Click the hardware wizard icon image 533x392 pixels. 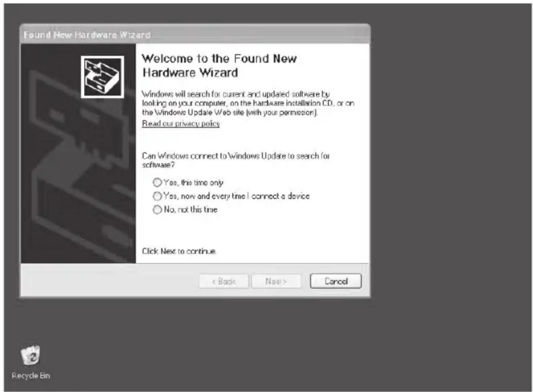tap(103, 77)
